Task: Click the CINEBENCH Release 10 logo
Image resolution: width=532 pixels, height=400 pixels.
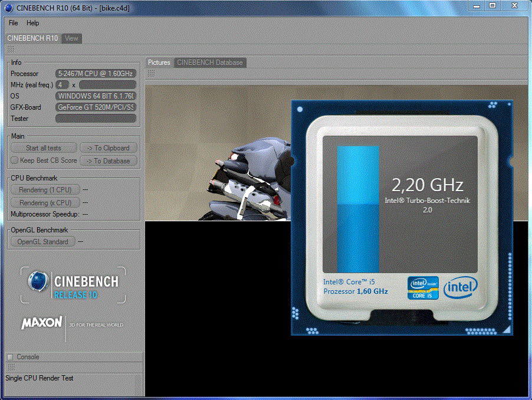Action: click(73, 285)
